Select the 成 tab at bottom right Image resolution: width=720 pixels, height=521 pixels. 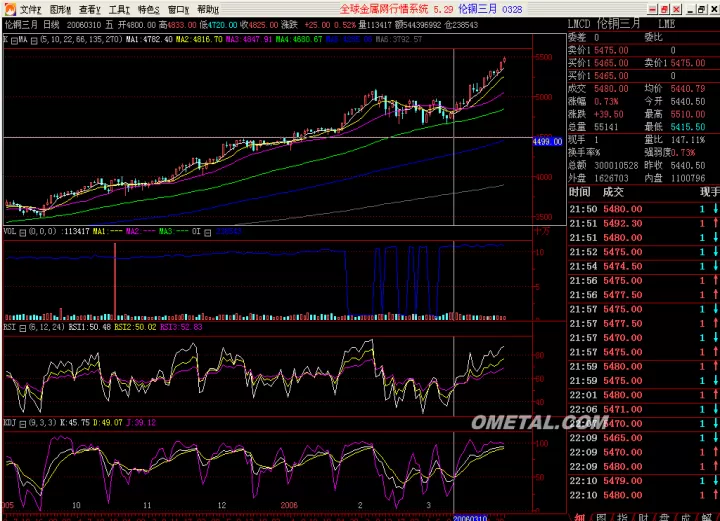coord(686,517)
